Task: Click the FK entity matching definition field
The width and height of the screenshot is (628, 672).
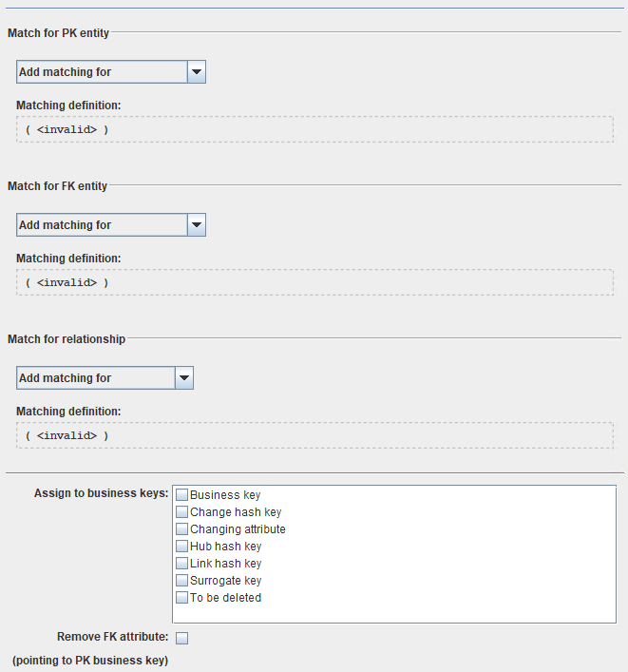Action: pos(314,282)
